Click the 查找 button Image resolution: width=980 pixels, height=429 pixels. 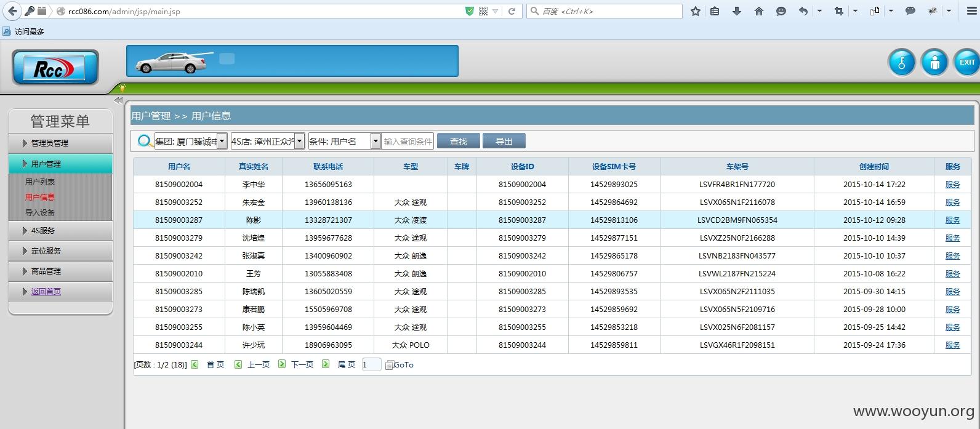458,141
